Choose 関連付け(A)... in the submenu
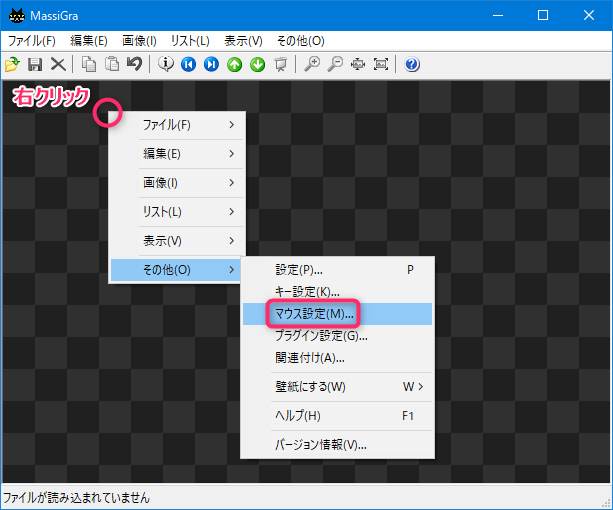This screenshot has width=613, height=510. [337, 358]
